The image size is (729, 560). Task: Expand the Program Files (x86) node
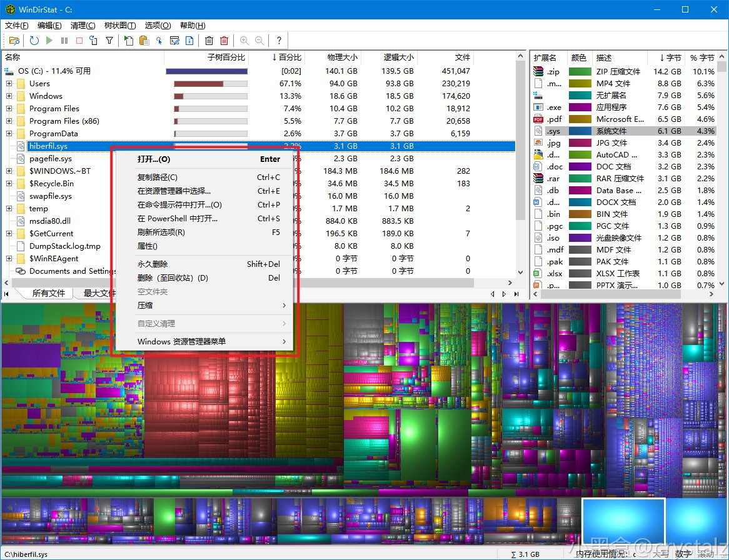[x=9, y=121]
